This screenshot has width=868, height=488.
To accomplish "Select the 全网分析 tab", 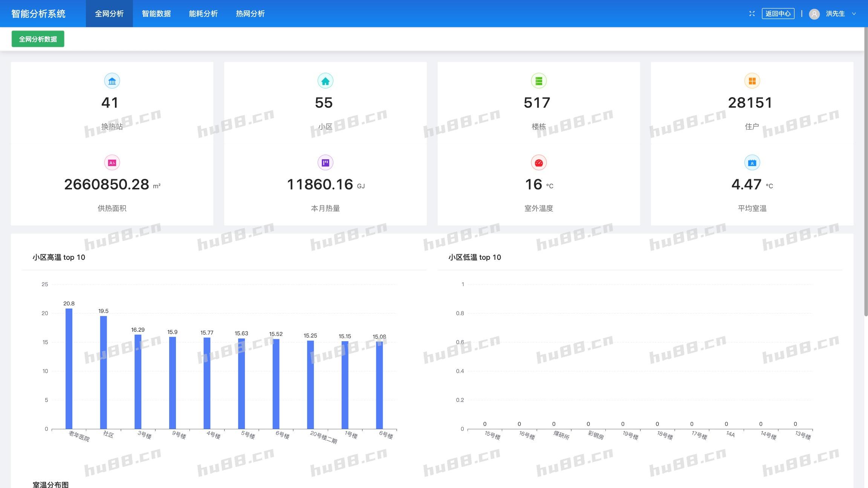I will pos(109,14).
